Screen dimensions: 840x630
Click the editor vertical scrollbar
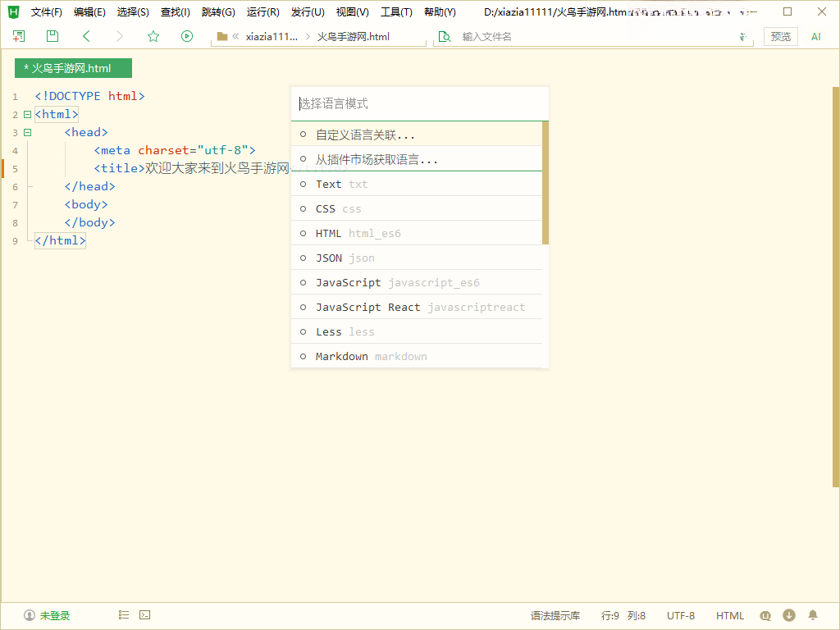pyautogui.click(x=836, y=286)
